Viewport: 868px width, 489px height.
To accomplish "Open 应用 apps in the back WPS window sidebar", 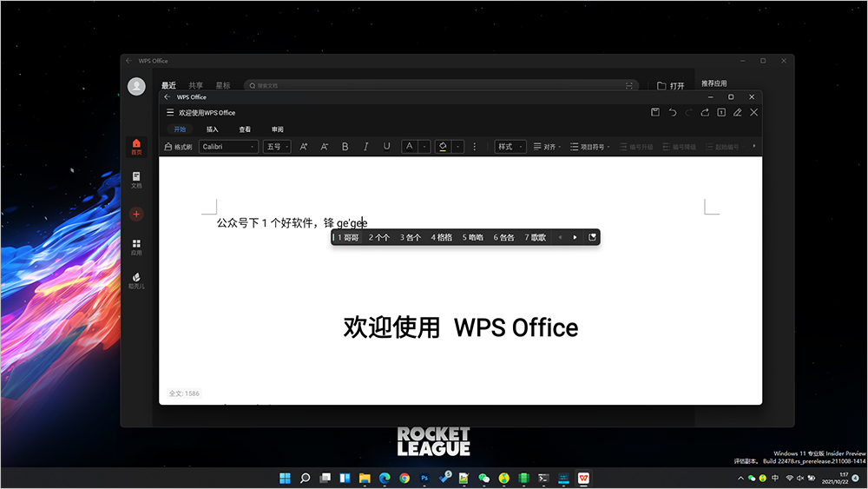I will tap(136, 248).
